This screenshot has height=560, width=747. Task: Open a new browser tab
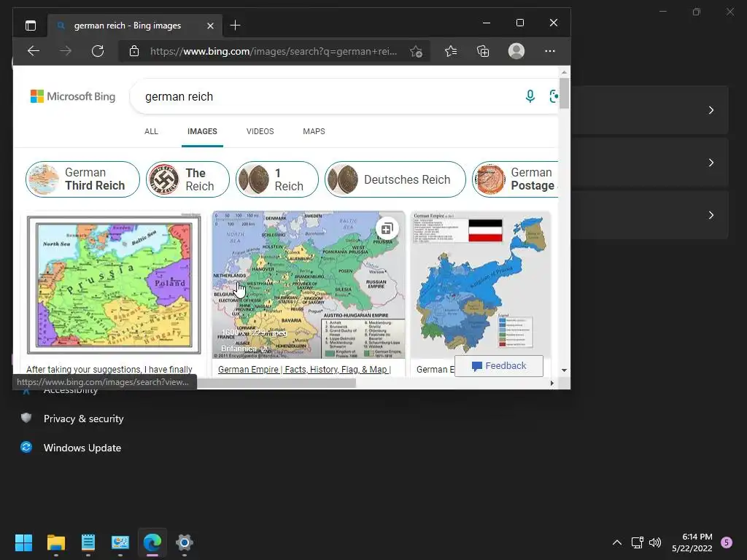tap(235, 26)
